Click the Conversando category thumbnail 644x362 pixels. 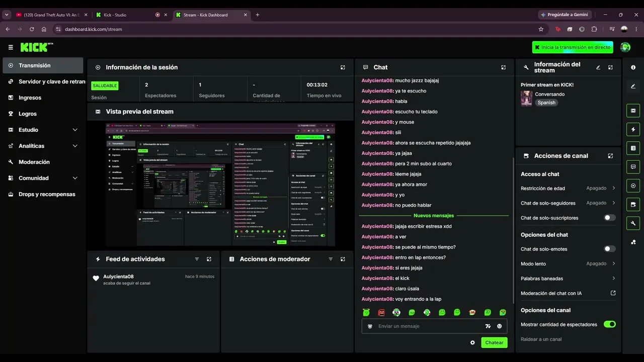(526, 98)
